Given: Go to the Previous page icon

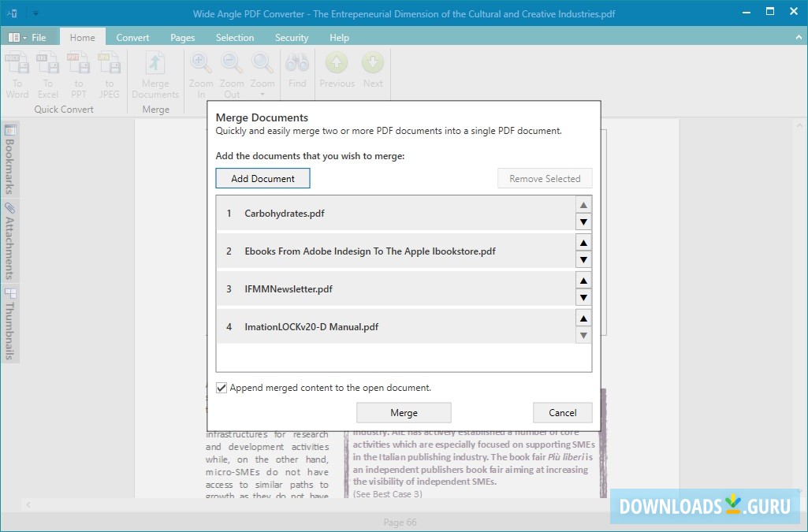Looking at the screenshot, I should pos(337,63).
